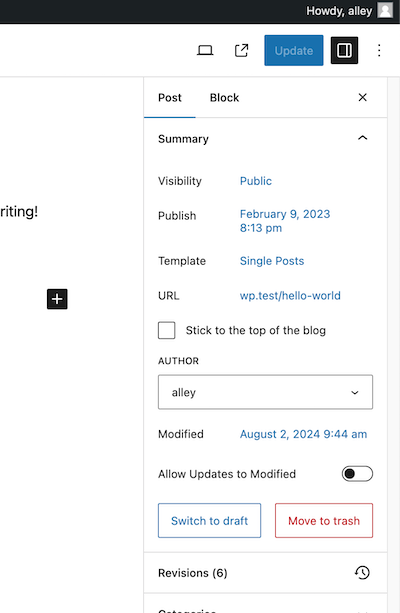Open the three-dot Options menu

379,50
